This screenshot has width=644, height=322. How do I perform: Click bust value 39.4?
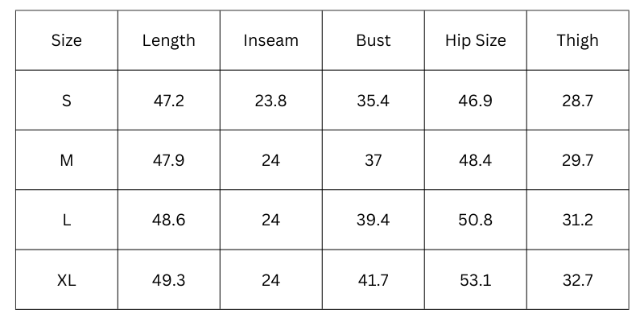coord(373,220)
